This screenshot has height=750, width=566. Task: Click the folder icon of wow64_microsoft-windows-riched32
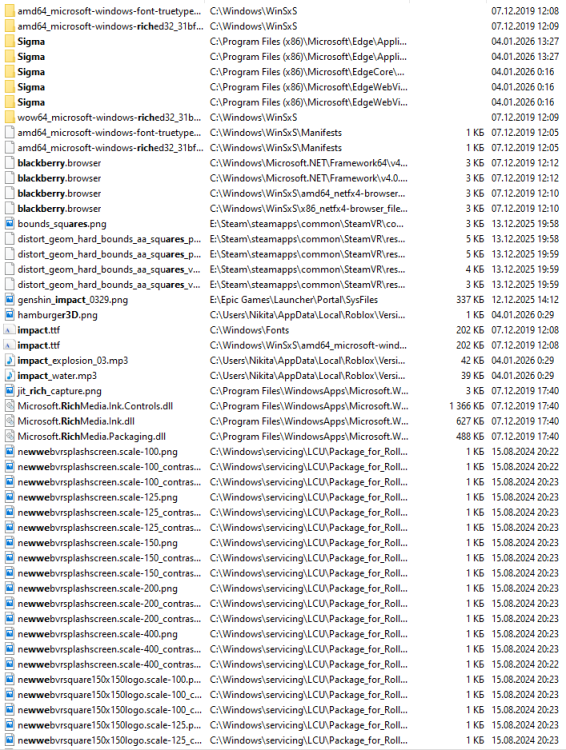(9, 117)
